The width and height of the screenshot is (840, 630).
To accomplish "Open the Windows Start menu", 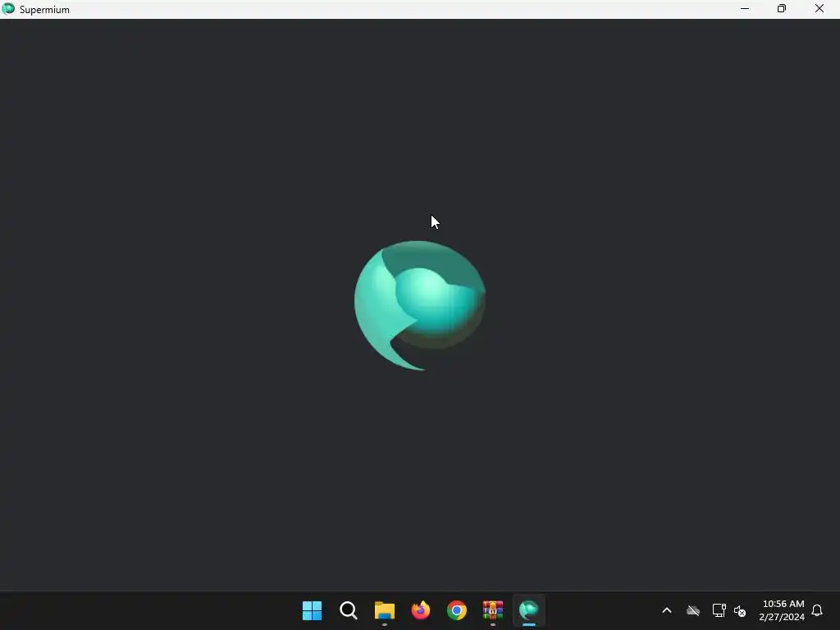I will coord(312,610).
